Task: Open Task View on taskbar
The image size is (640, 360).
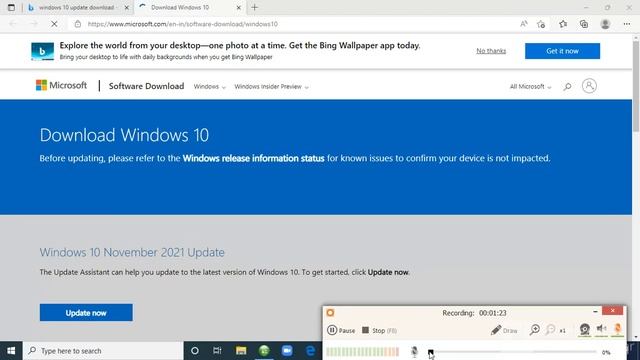Action: click(x=217, y=351)
